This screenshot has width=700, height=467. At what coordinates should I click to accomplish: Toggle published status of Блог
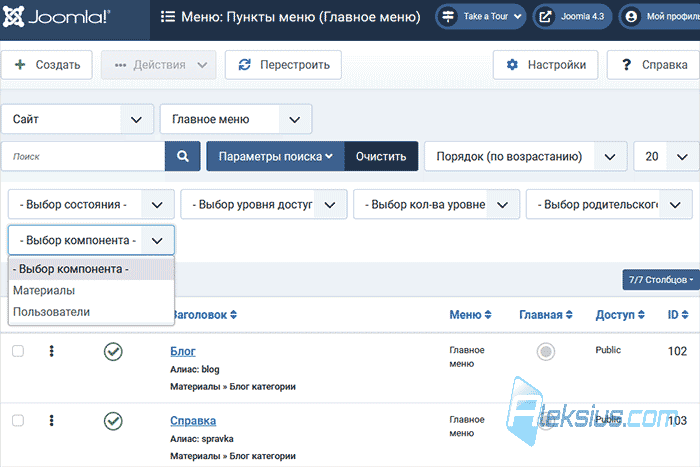113,351
